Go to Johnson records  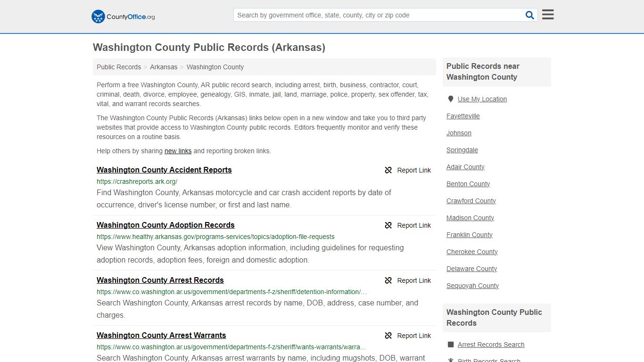tap(459, 133)
